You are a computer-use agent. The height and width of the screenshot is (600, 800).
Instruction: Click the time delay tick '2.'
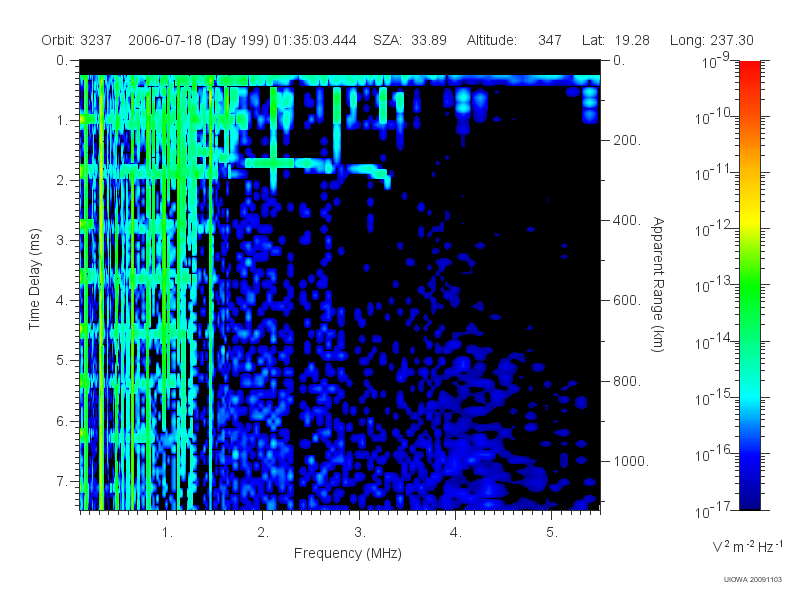(62, 181)
